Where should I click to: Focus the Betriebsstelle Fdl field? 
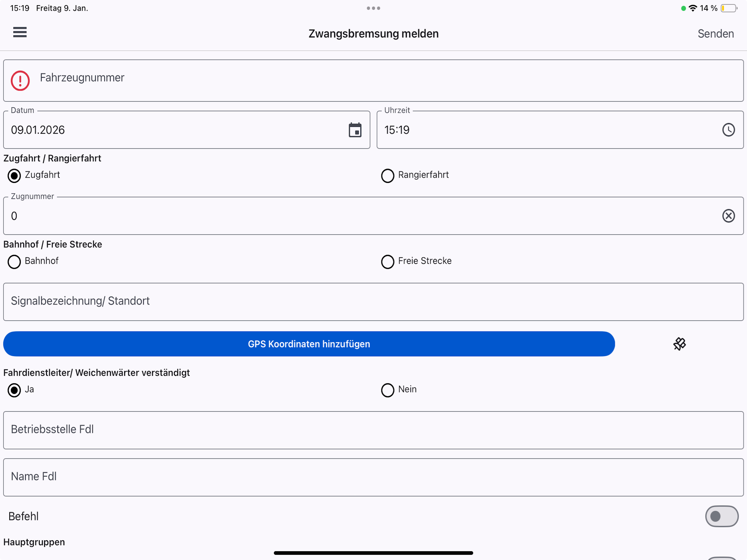coord(373,430)
